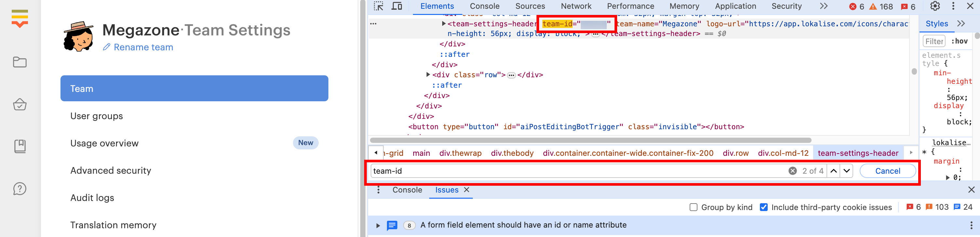Screen dimensions: 980x237
Task: Select the team-settings-header breadcrumb item
Action: 858,153
